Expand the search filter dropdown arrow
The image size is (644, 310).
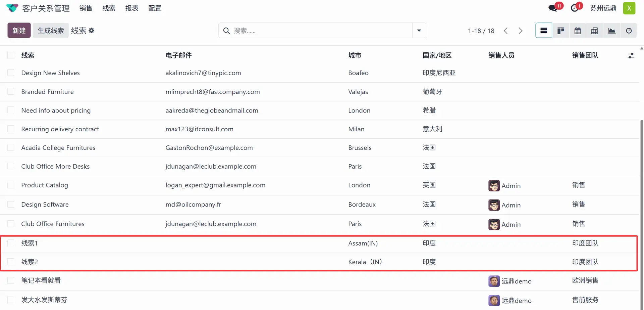pos(419,31)
